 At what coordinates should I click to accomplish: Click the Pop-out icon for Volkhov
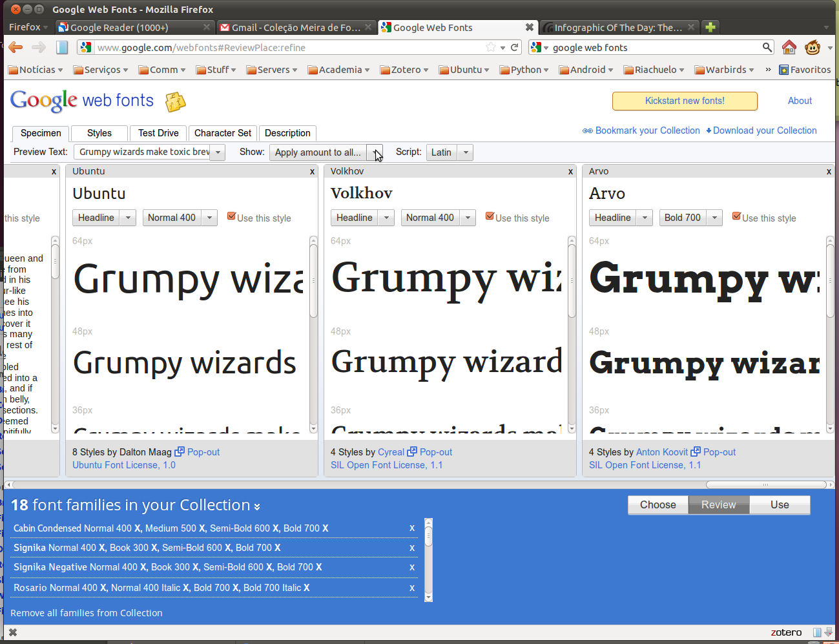pyautogui.click(x=412, y=452)
